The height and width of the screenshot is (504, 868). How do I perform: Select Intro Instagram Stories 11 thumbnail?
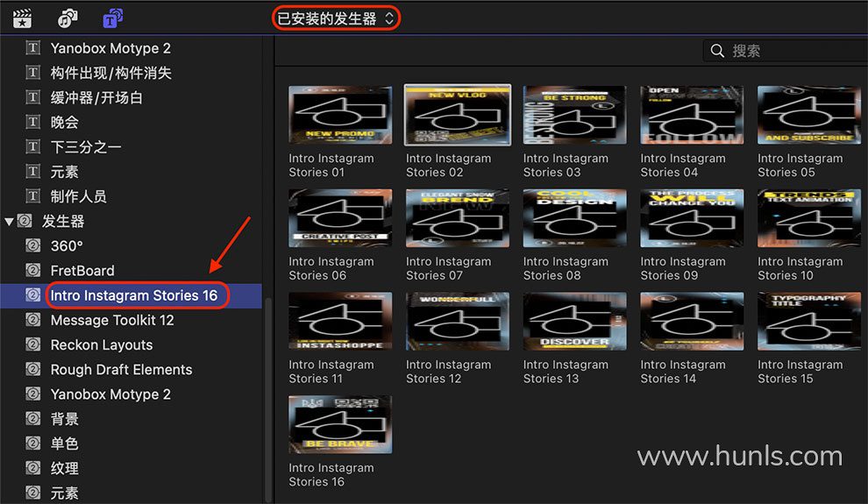click(x=340, y=322)
